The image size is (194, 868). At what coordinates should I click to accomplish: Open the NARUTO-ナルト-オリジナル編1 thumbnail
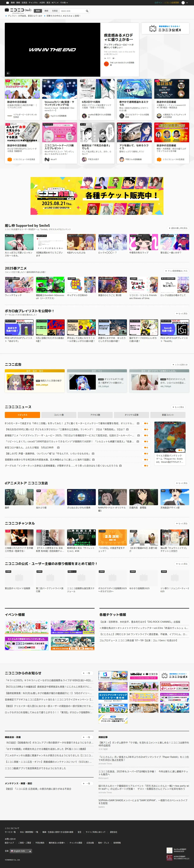point(113,497)
